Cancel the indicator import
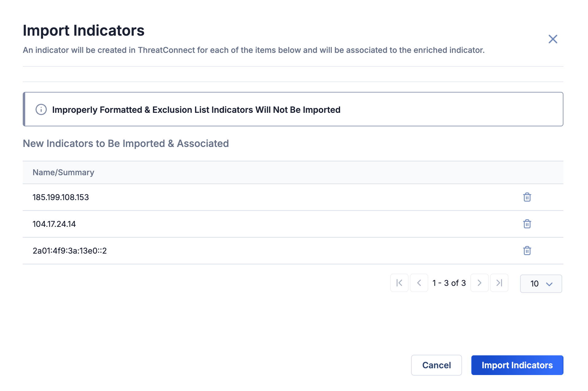This screenshot has height=391, width=588. pyautogui.click(x=436, y=365)
